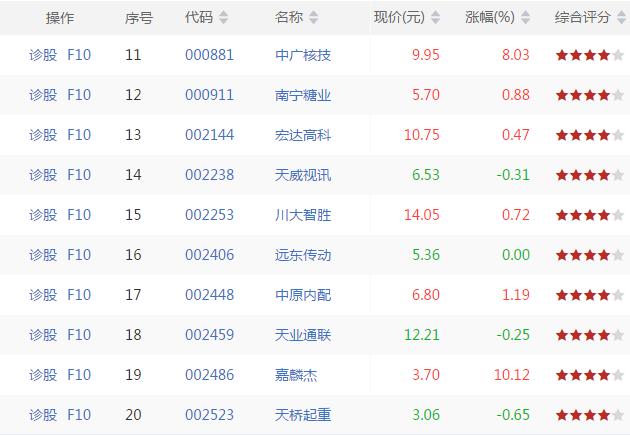This screenshot has width=630, height=436.
Task: Click star rating for 天威视讯 row
Action: pos(589,175)
